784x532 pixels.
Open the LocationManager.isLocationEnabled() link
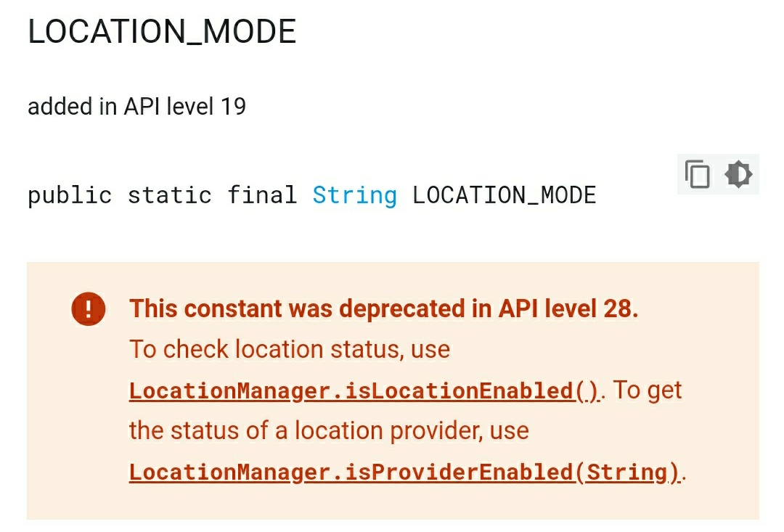pos(364,391)
